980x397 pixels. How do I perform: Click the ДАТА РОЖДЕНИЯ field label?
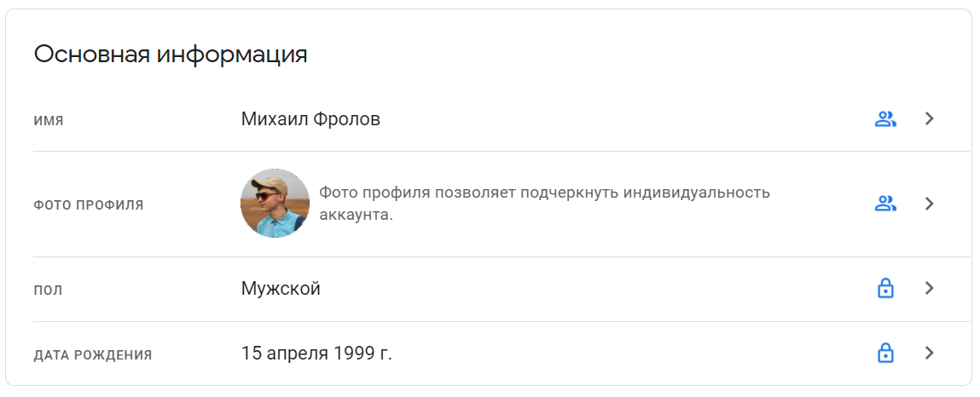click(x=93, y=354)
